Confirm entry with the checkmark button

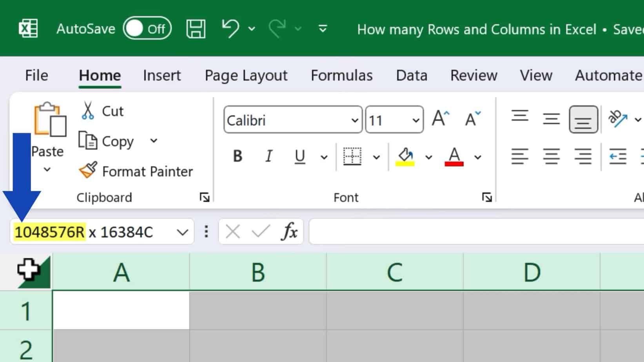[x=259, y=232]
